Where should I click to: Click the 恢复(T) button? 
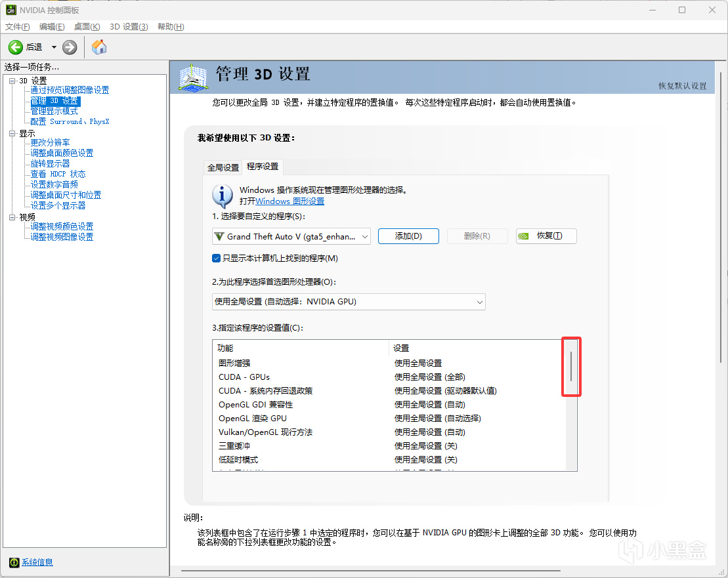546,236
